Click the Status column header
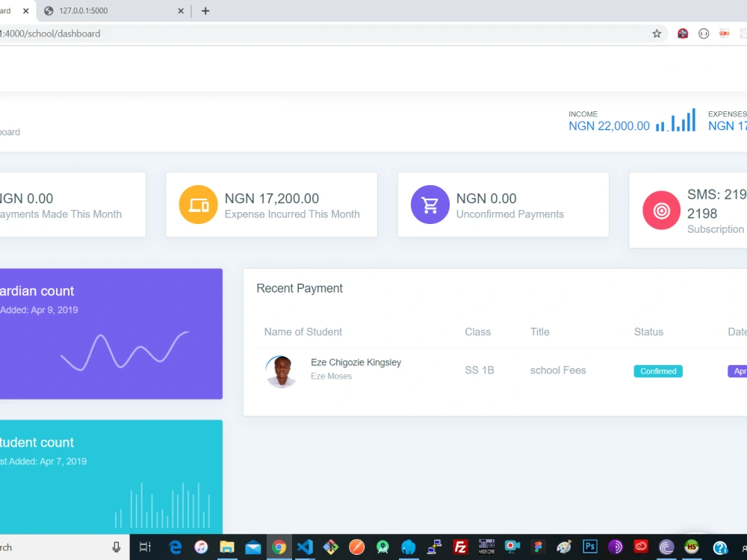Screen dimensions: 747x560 pyautogui.click(x=648, y=332)
